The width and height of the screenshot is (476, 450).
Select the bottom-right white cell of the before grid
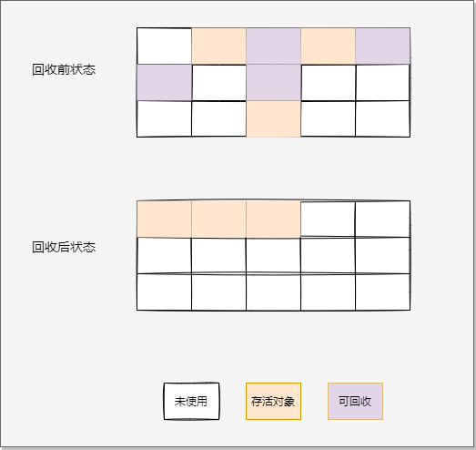pyautogui.click(x=383, y=118)
